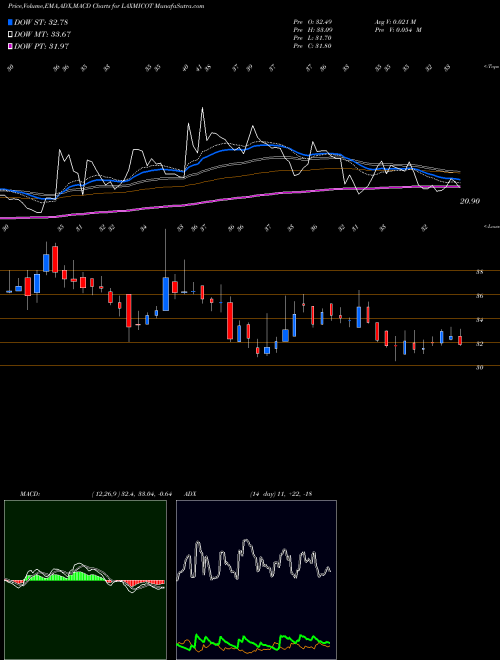This screenshot has height=660, width=500.
Task: Click the MACD parameters (12,26,9) values text
Action: click(132, 494)
